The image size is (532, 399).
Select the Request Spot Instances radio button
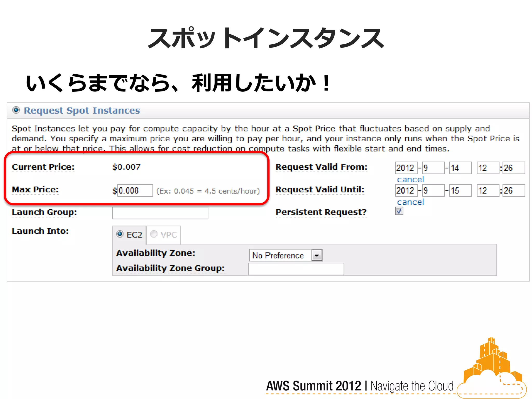[x=16, y=110]
